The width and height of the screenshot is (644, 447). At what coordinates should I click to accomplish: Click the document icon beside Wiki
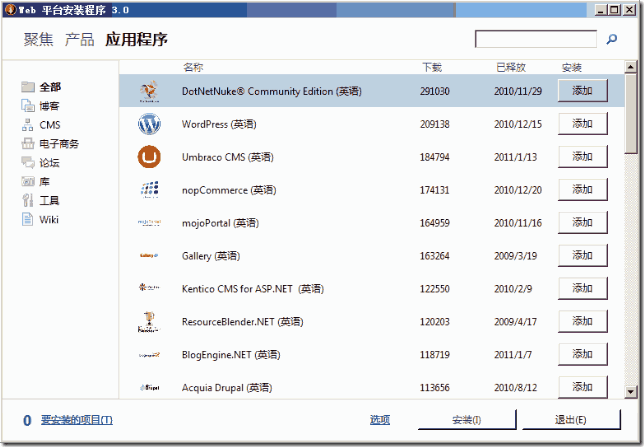click(27, 219)
